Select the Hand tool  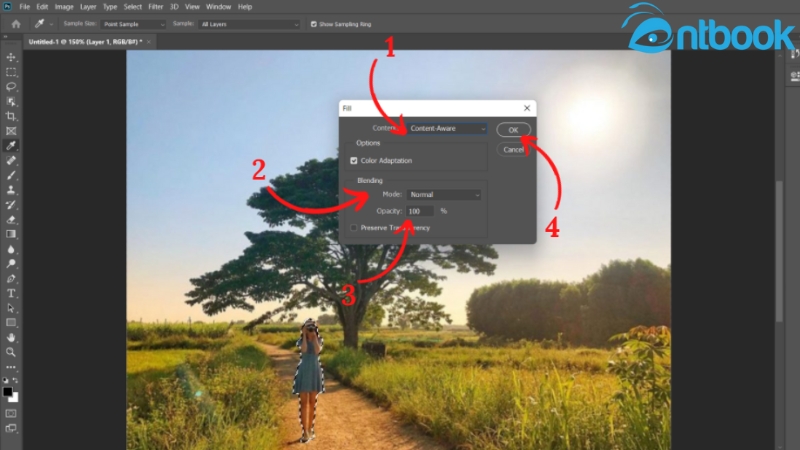point(11,337)
